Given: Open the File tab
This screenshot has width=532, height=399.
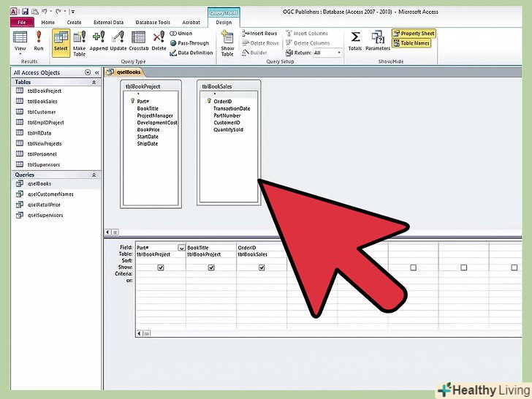Looking at the screenshot, I should pyautogui.click(x=22, y=22).
